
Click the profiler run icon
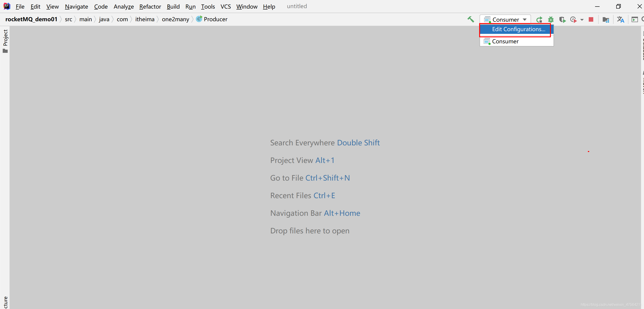pyautogui.click(x=573, y=19)
